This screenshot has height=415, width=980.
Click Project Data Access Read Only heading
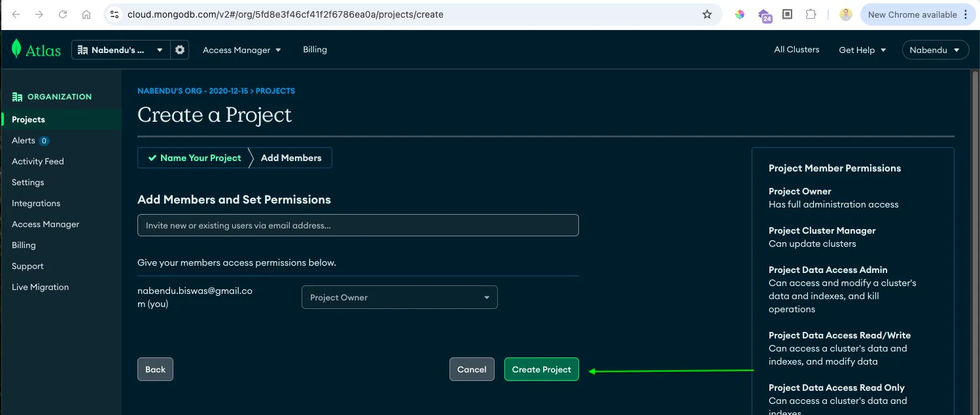click(836, 388)
